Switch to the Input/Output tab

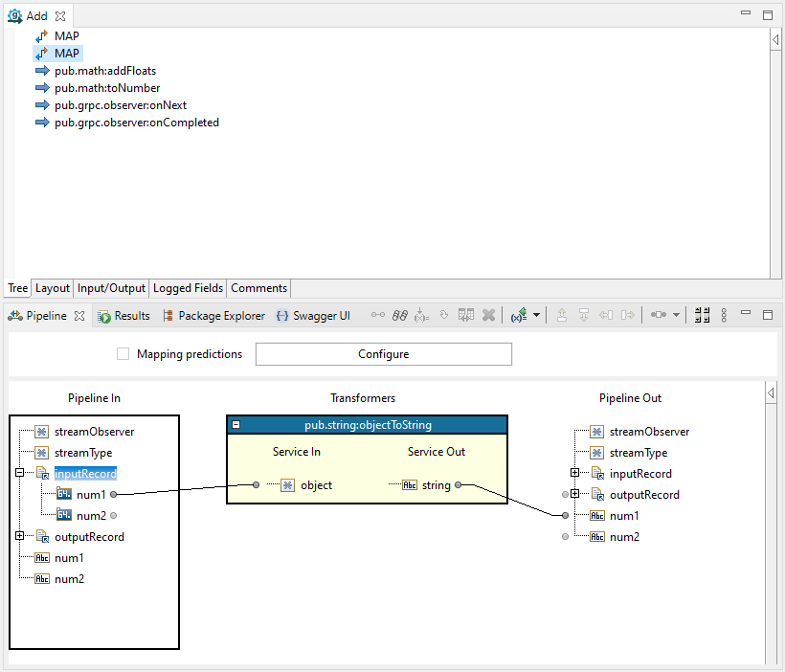pos(111,288)
